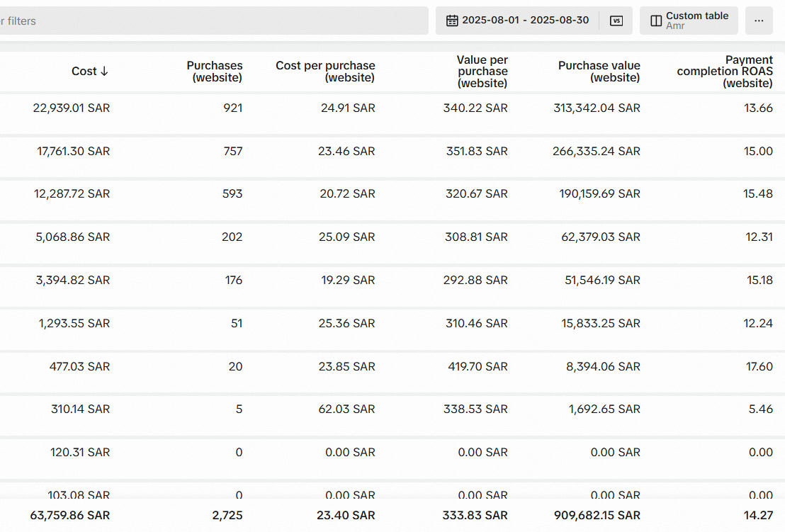This screenshot has height=532, width=785.
Task: Click into the filters search field
Action: (x=214, y=21)
